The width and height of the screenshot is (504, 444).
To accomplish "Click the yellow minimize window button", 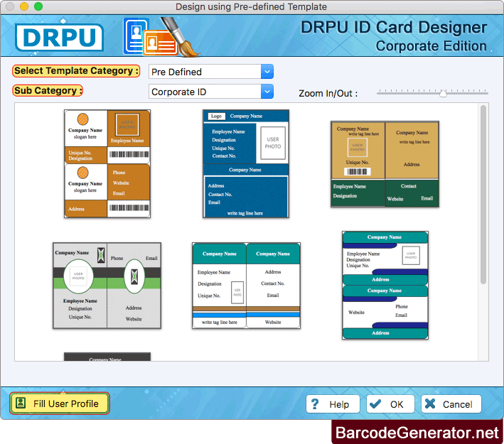I will click(x=24, y=6).
